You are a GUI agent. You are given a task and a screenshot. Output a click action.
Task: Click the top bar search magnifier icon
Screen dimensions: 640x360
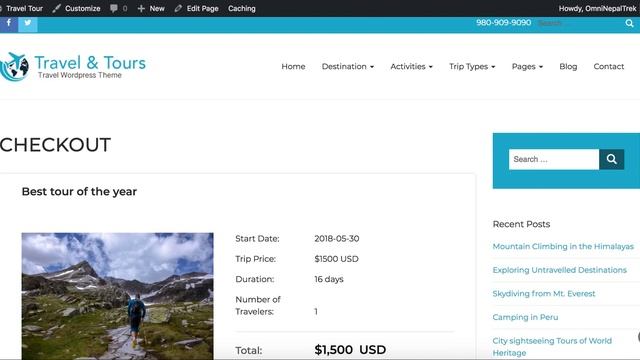[629, 24]
